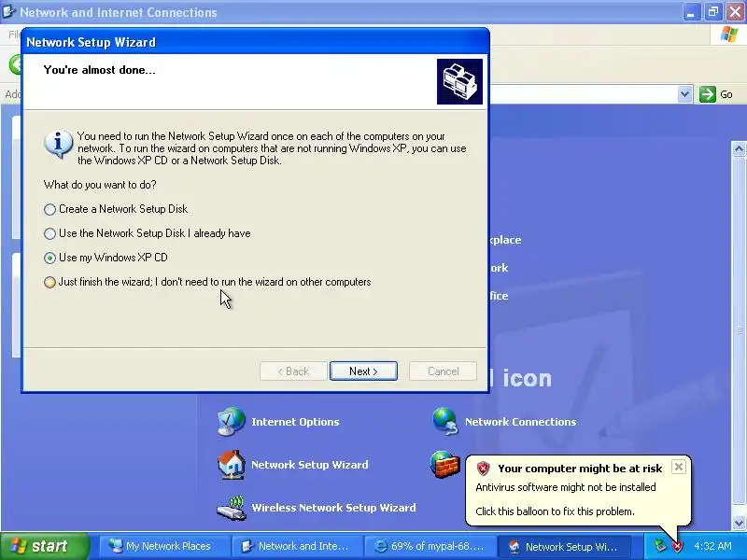Click the red shield icon in balloon

tap(483, 469)
